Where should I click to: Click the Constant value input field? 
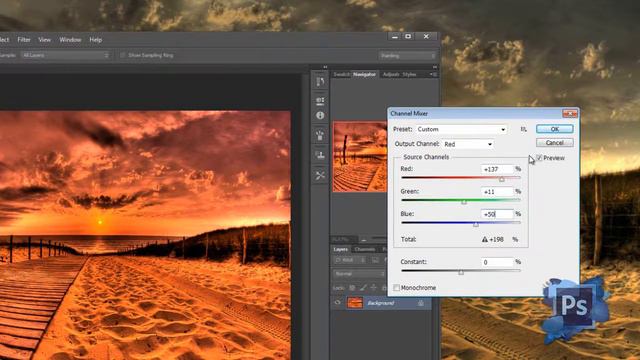click(497, 262)
